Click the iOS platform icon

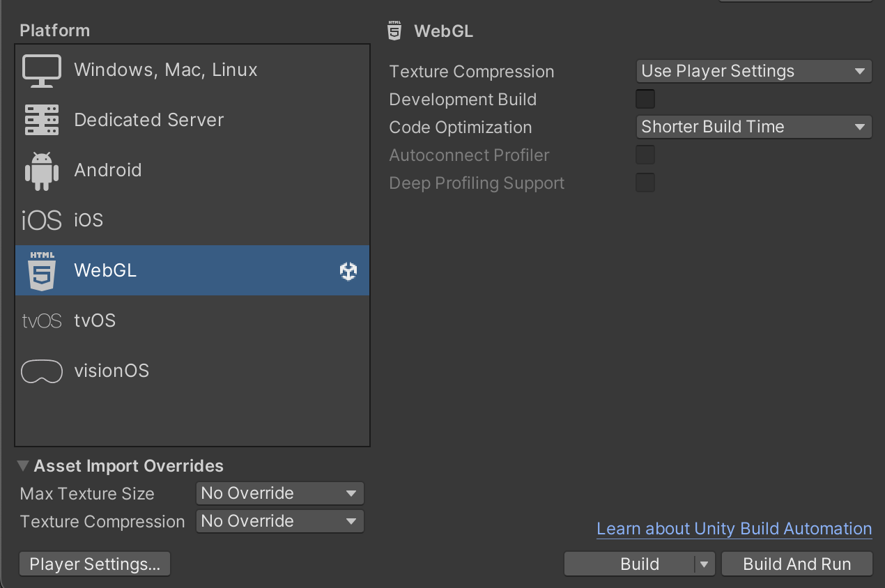click(42, 219)
